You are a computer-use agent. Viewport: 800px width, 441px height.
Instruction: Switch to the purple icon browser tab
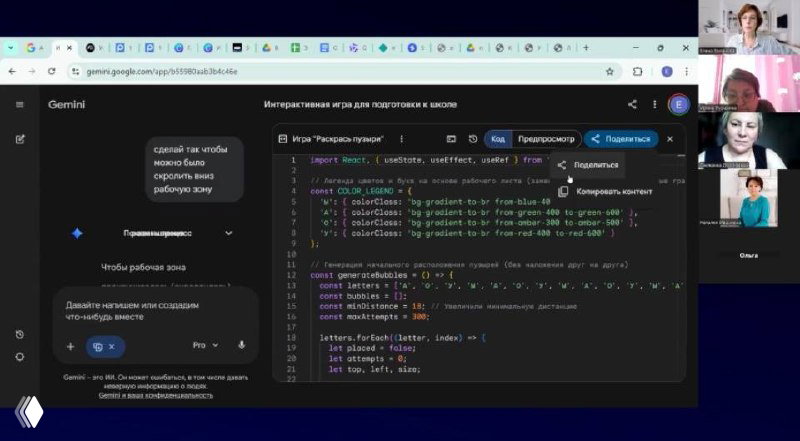[354, 48]
